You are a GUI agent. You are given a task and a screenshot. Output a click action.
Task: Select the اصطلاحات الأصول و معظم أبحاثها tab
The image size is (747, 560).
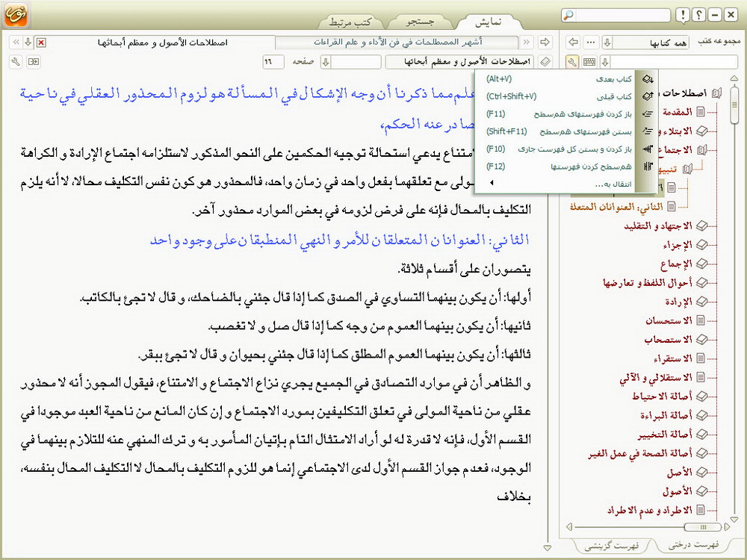[162, 43]
